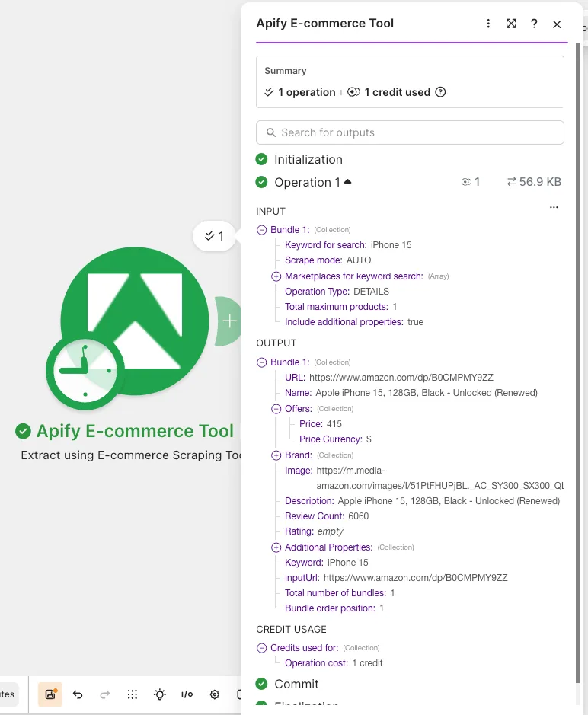This screenshot has width=588, height=715.
Task: Click the Bundle order position row
Action: pyautogui.click(x=334, y=608)
